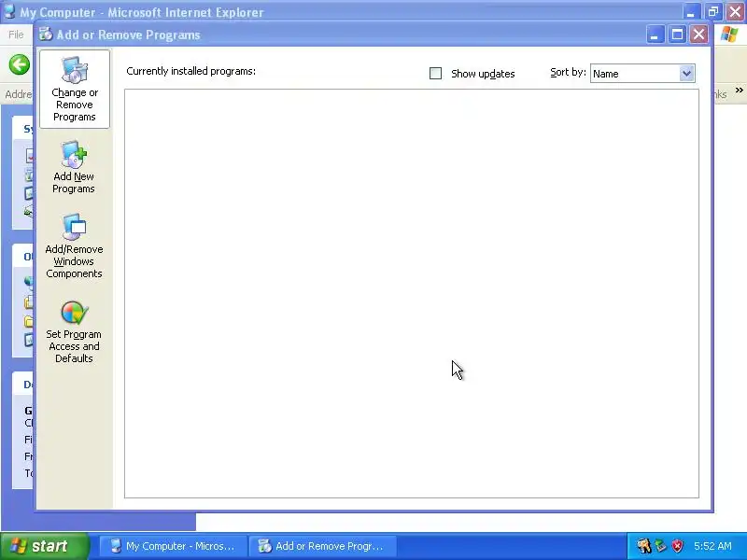This screenshot has width=747, height=560.
Task: Open the File menu in My Computer
Action: click(x=16, y=35)
